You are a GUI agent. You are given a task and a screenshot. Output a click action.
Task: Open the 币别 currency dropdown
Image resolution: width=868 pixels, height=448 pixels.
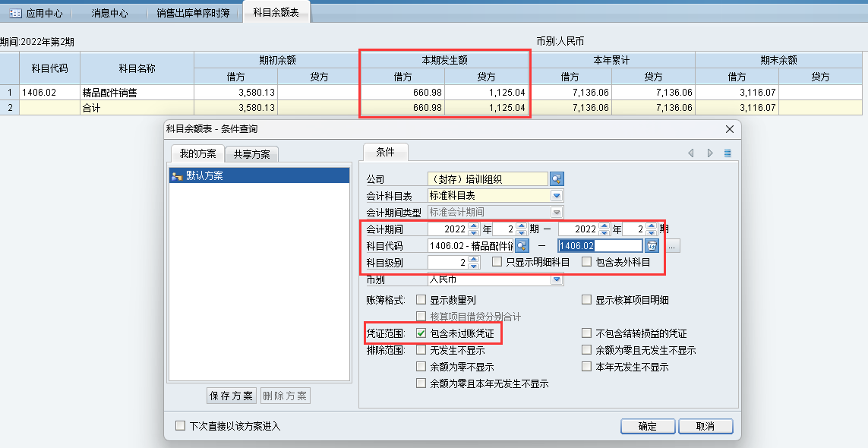[x=557, y=279]
